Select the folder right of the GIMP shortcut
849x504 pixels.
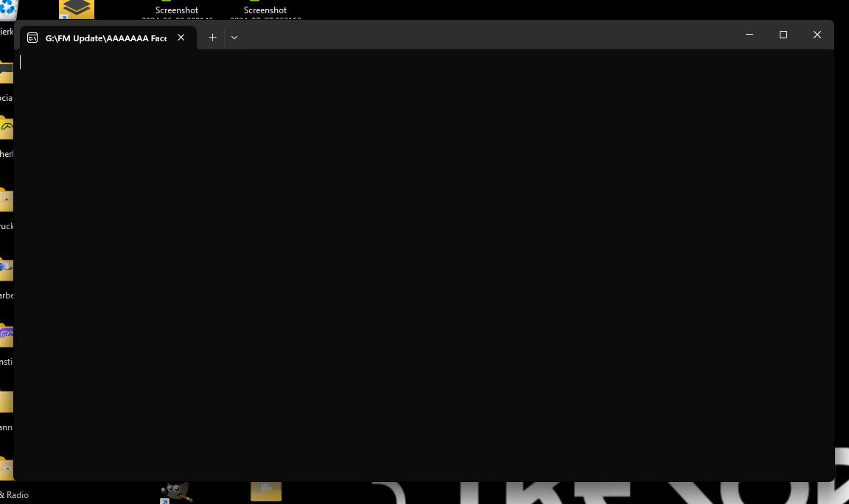pos(266,491)
